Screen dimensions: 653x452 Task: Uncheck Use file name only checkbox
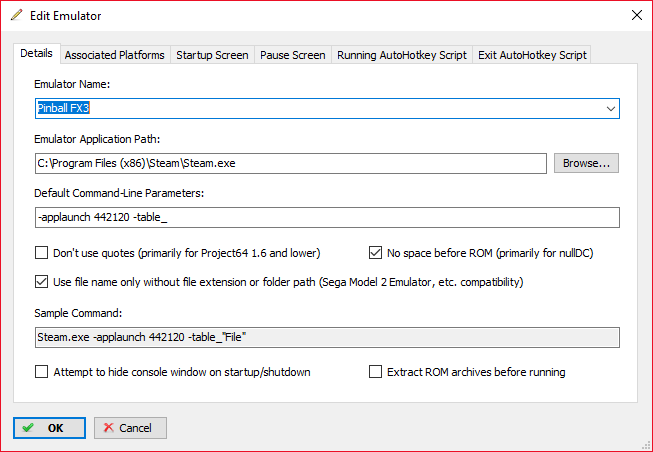(41, 282)
